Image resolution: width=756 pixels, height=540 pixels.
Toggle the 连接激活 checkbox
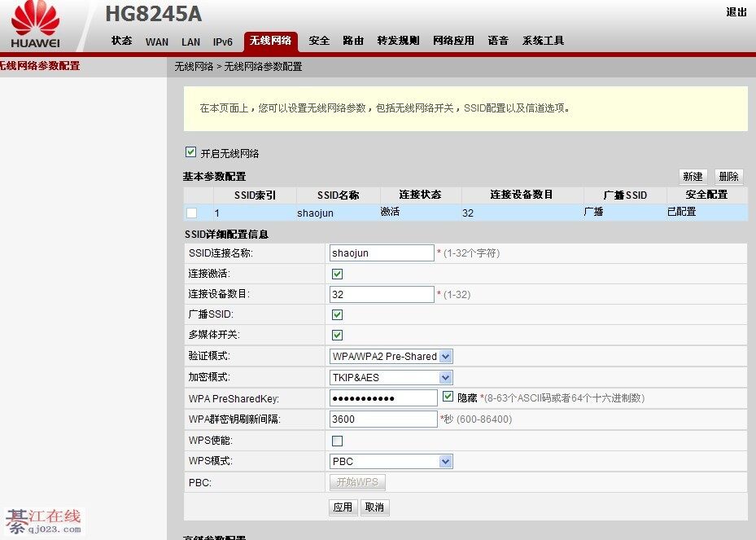pos(337,274)
